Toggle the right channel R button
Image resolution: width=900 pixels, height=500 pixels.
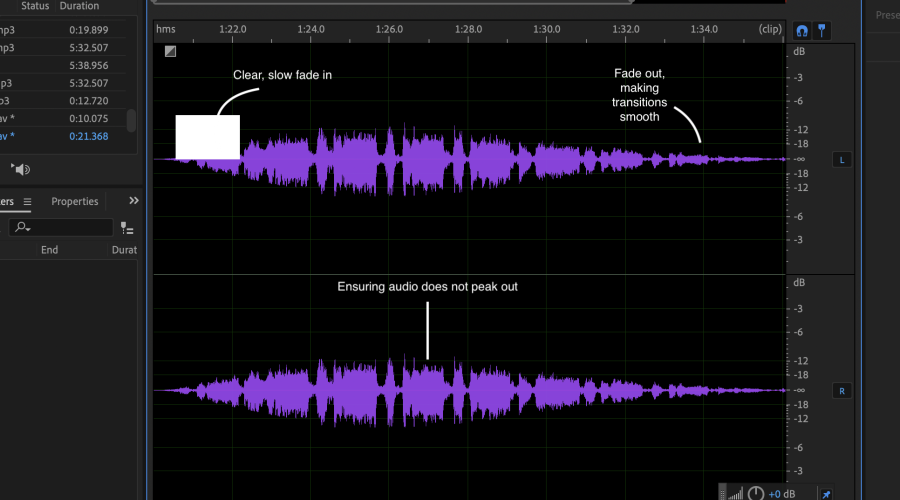[842, 391]
